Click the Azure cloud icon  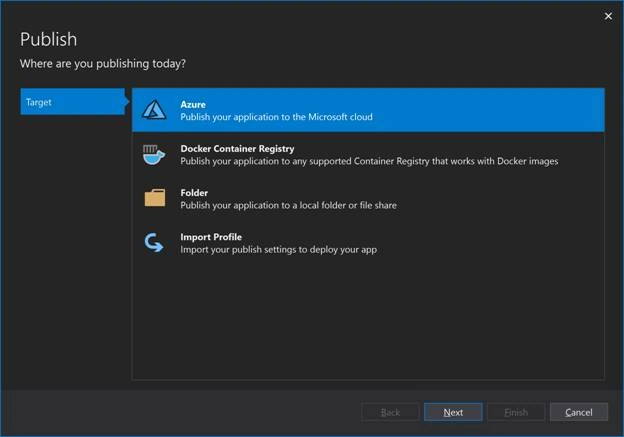click(154, 110)
